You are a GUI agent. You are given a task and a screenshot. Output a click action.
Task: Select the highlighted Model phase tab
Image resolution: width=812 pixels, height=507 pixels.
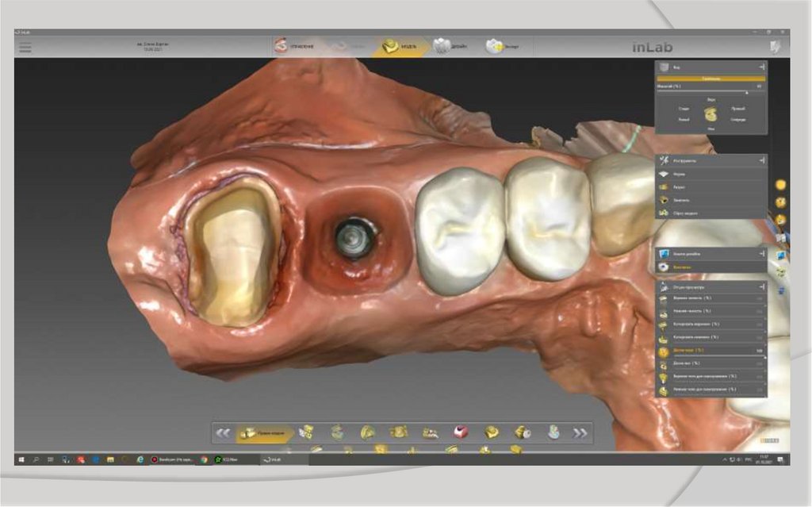coord(400,46)
